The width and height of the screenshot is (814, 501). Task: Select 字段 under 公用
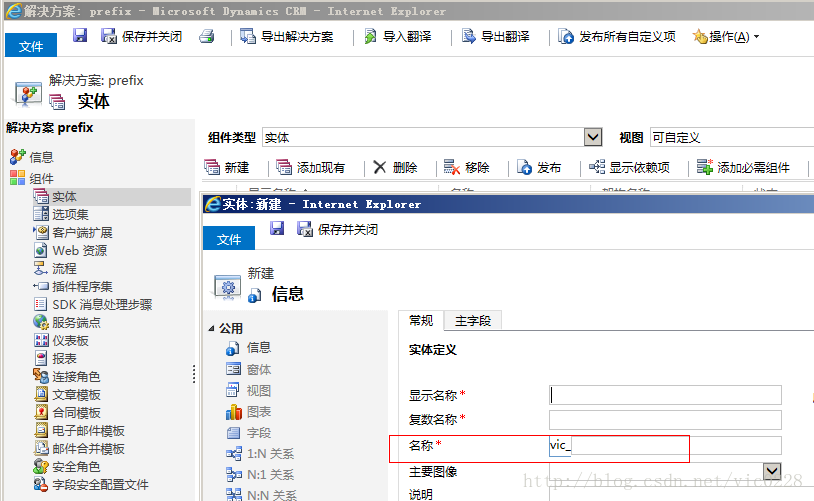(x=249, y=432)
